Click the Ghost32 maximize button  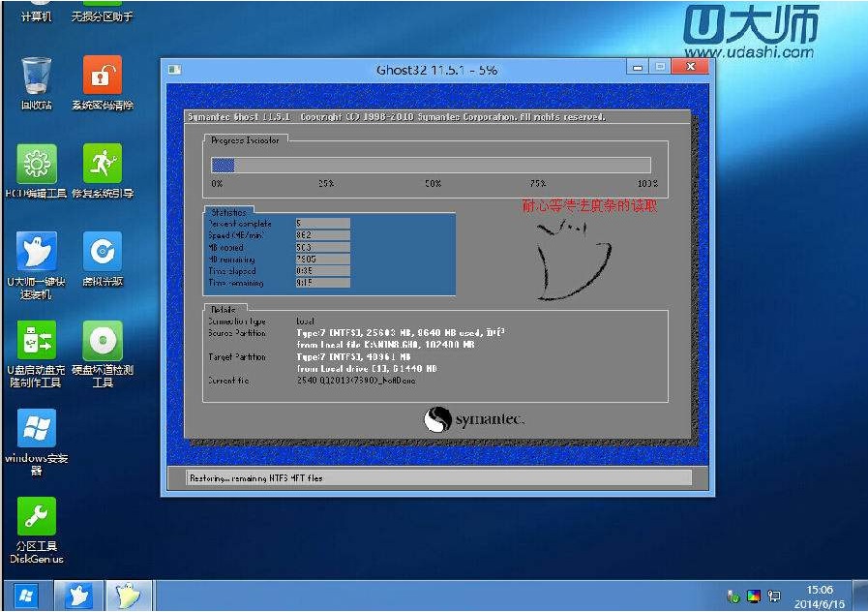tap(660, 67)
